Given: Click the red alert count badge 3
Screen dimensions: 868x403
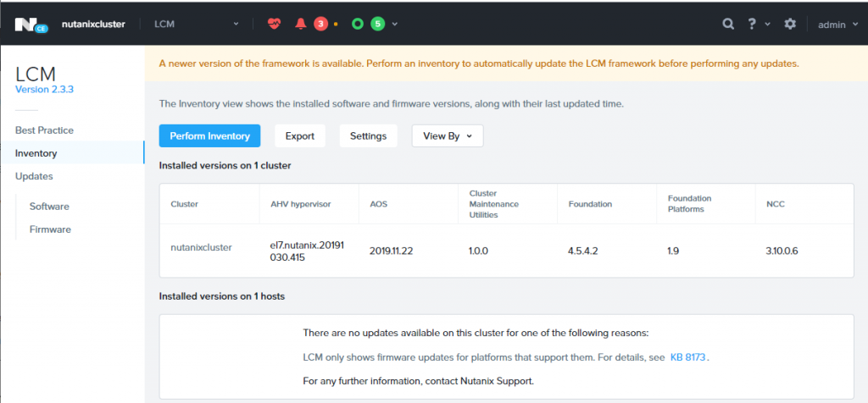Looking at the screenshot, I should [321, 24].
